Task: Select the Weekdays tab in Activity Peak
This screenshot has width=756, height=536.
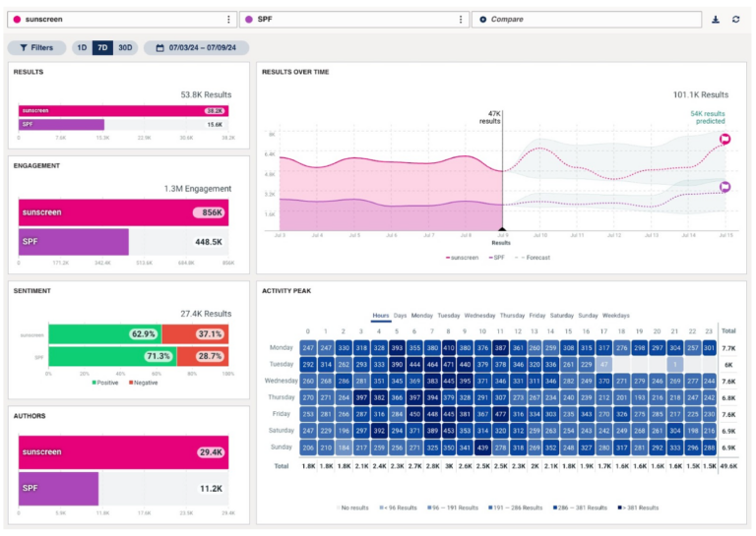Action: [x=615, y=316]
